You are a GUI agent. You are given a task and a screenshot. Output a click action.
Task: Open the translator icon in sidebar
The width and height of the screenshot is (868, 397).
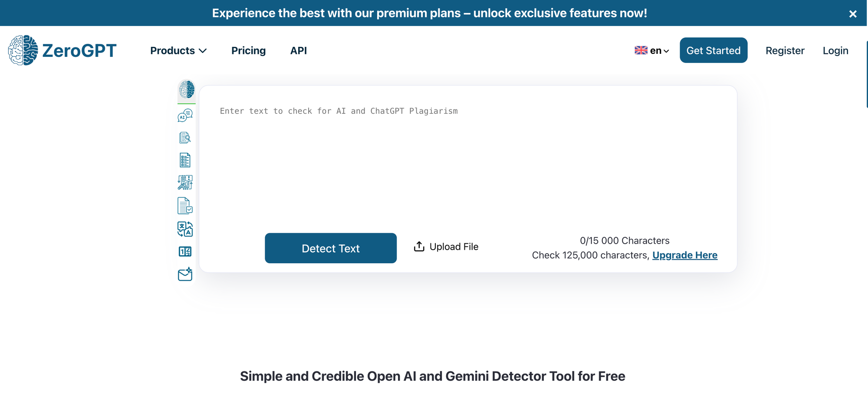pyautogui.click(x=185, y=229)
